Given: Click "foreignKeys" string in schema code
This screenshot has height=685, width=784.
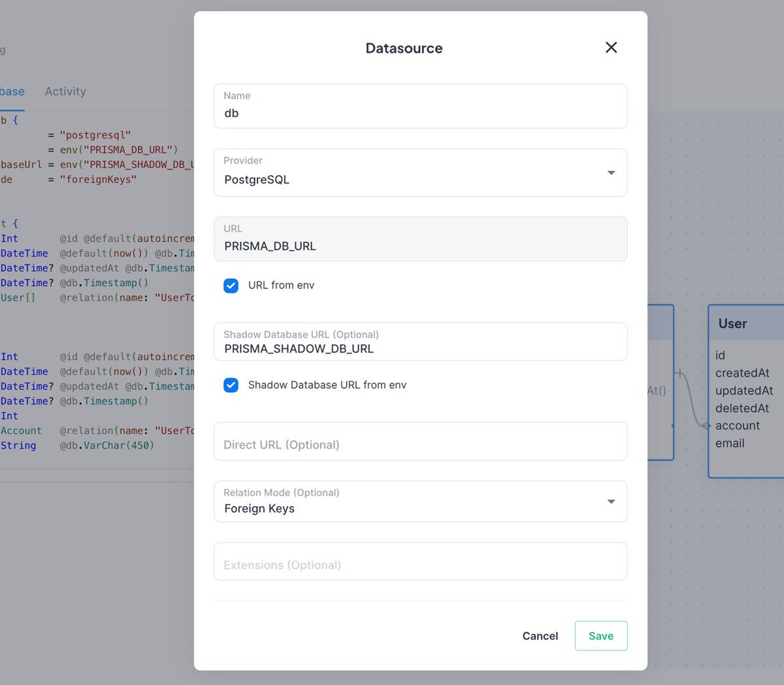Looking at the screenshot, I should 98,180.
